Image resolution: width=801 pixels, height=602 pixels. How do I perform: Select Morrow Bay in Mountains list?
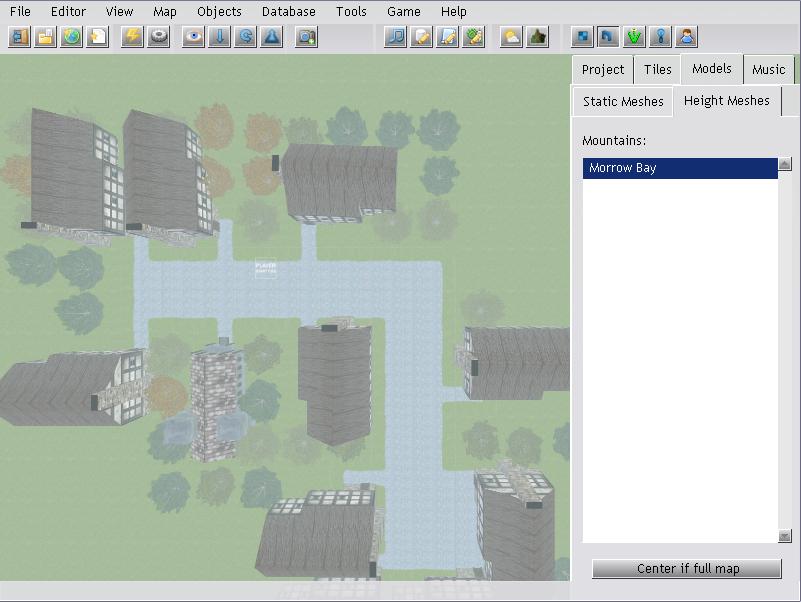pyautogui.click(x=680, y=168)
